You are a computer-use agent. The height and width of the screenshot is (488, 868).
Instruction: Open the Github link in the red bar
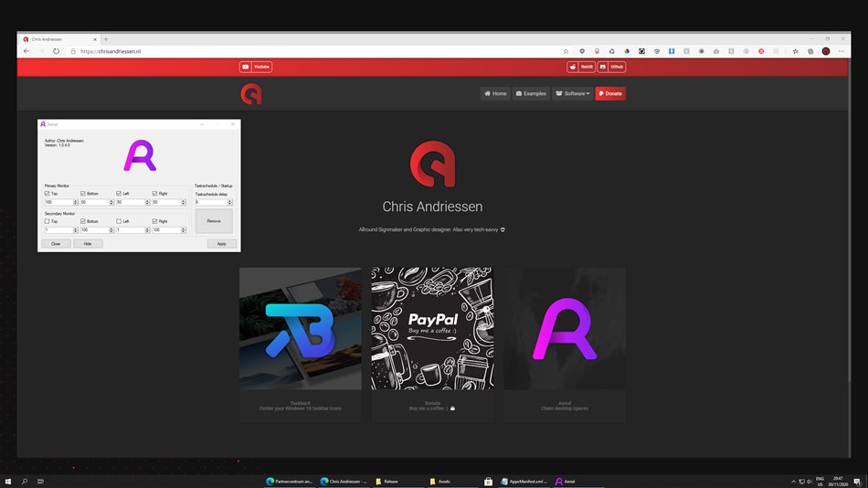tap(611, 67)
